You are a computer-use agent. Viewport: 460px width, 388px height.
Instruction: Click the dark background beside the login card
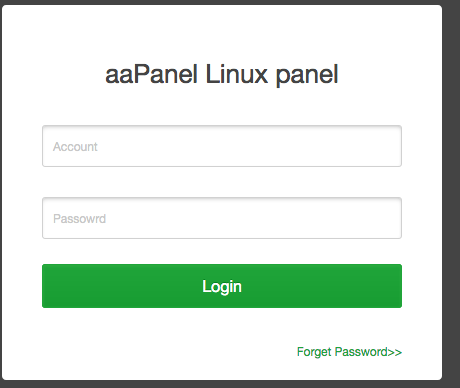point(451,193)
